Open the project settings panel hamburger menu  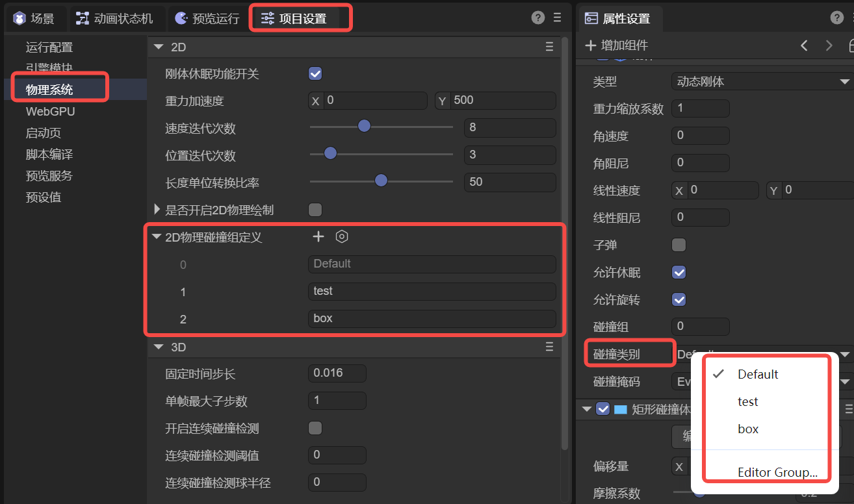557,18
